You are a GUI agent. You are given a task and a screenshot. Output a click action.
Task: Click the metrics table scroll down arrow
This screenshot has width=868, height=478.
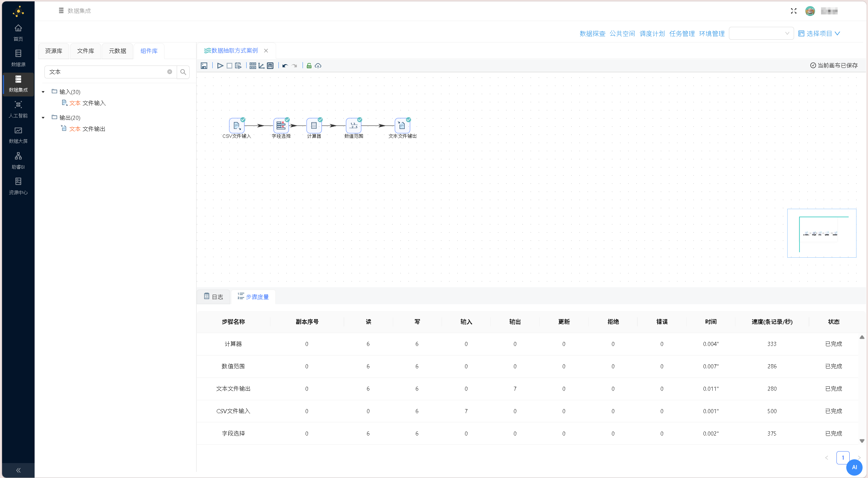point(862,441)
